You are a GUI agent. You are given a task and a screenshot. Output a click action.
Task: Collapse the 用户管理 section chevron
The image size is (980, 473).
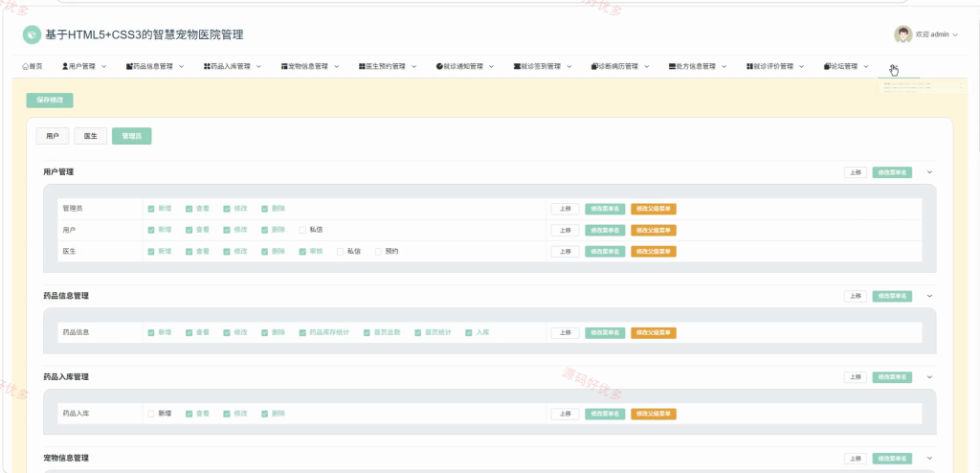pyautogui.click(x=929, y=172)
